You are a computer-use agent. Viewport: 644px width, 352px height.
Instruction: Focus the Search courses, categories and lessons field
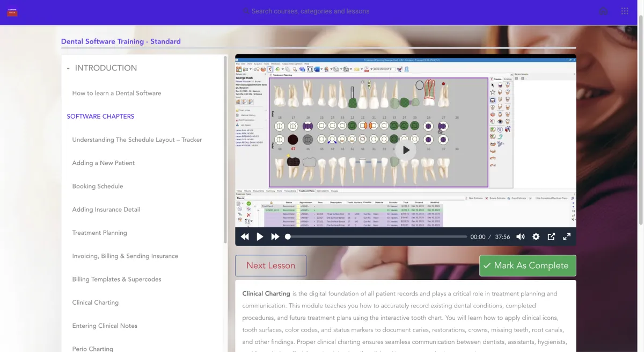(310, 11)
